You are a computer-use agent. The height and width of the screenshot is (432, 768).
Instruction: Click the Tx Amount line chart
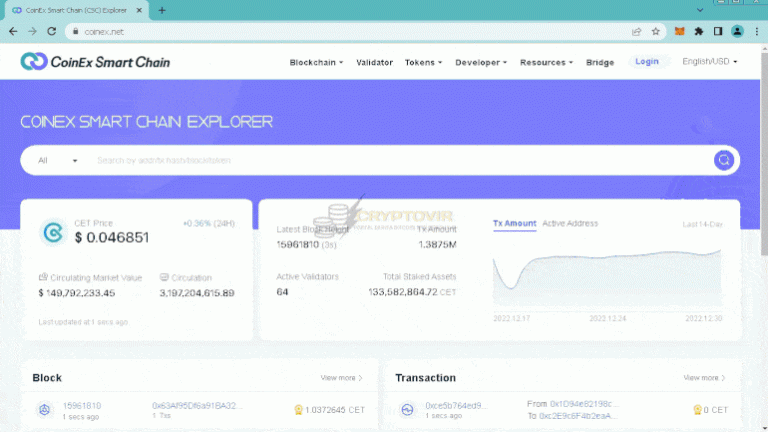pos(607,277)
